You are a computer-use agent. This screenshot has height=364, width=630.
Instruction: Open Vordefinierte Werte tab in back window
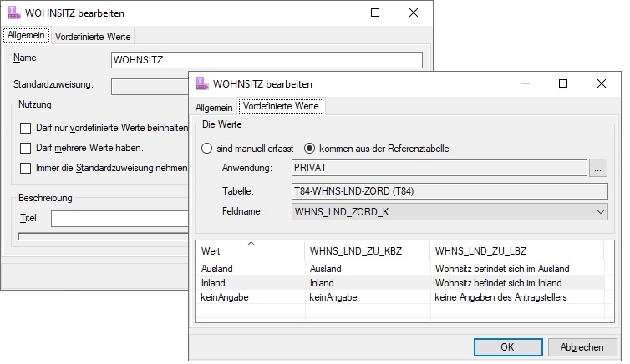pyautogui.click(x=94, y=36)
